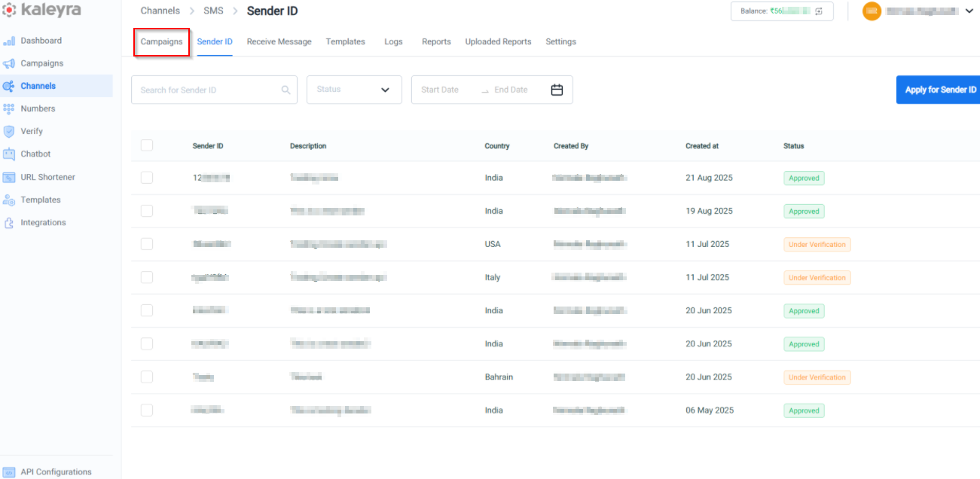
Task: Click the Channels icon in sidebar
Action: coord(9,86)
